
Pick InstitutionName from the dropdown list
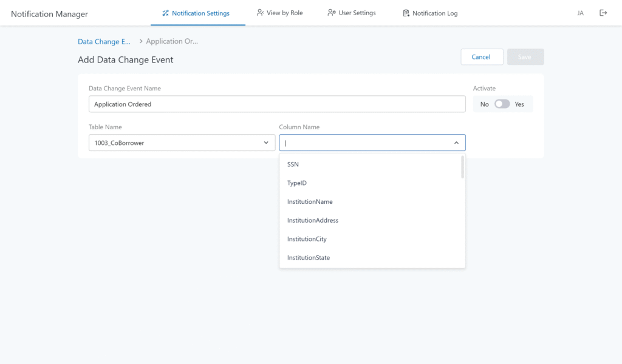[x=310, y=202]
